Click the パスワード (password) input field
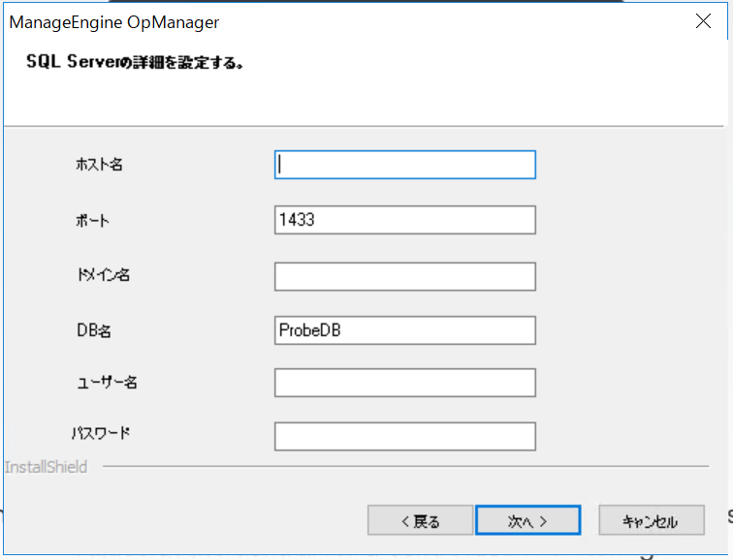Screen dimensions: 733x560 [405, 437]
